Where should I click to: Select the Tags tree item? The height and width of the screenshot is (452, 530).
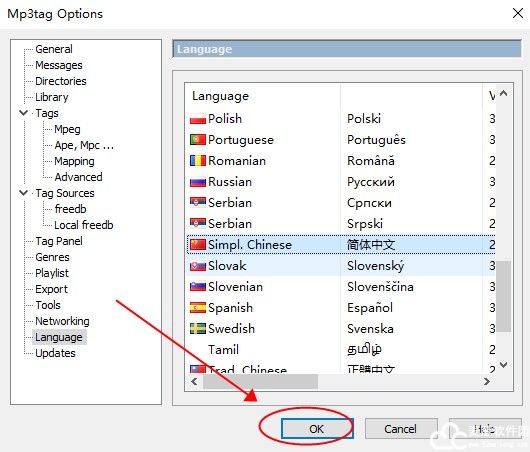pos(47,113)
